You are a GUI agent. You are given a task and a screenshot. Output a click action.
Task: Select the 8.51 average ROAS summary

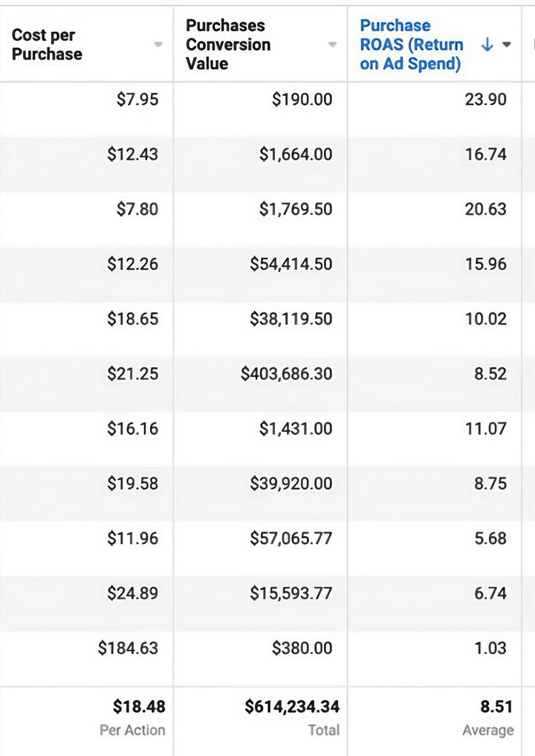496,707
